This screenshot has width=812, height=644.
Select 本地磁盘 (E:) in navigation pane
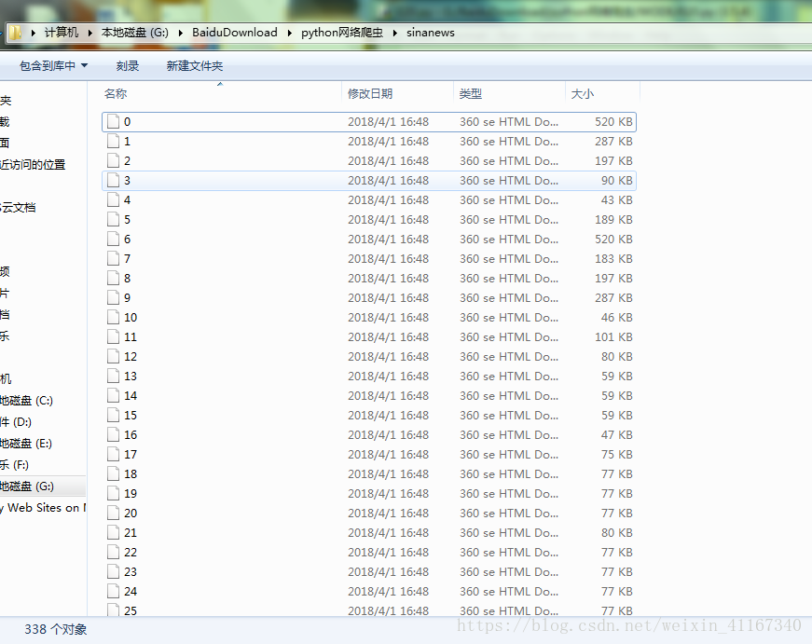point(26,443)
